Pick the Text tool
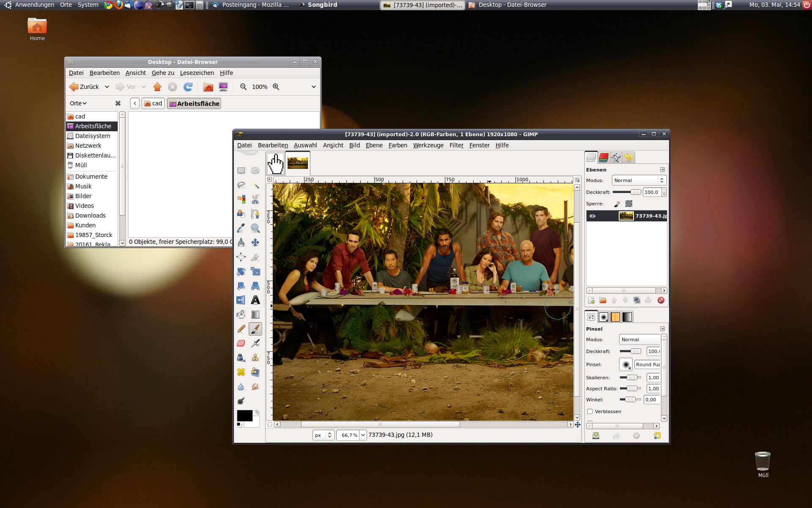Image resolution: width=812 pixels, height=508 pixels. [x=255, y=300]
